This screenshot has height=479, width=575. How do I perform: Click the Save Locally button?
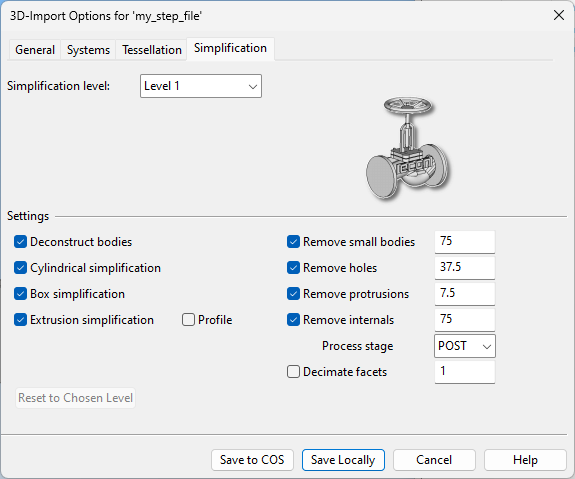343,460
